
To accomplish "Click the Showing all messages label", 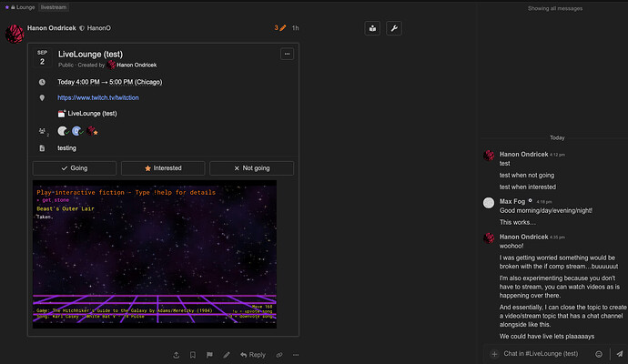I will coord(555,8).
